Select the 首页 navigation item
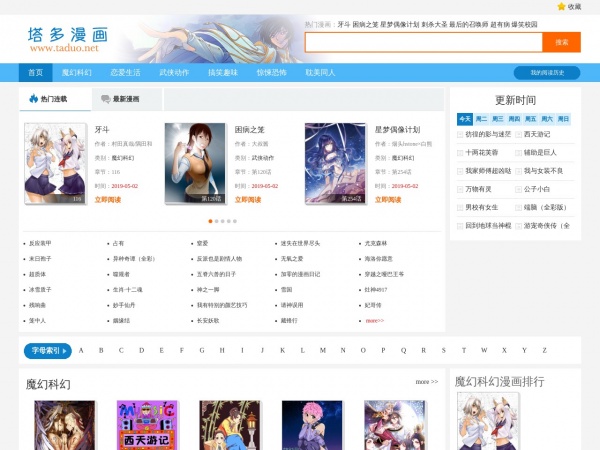The height and width of the screenshot is (450, 600). pos(36,73)
